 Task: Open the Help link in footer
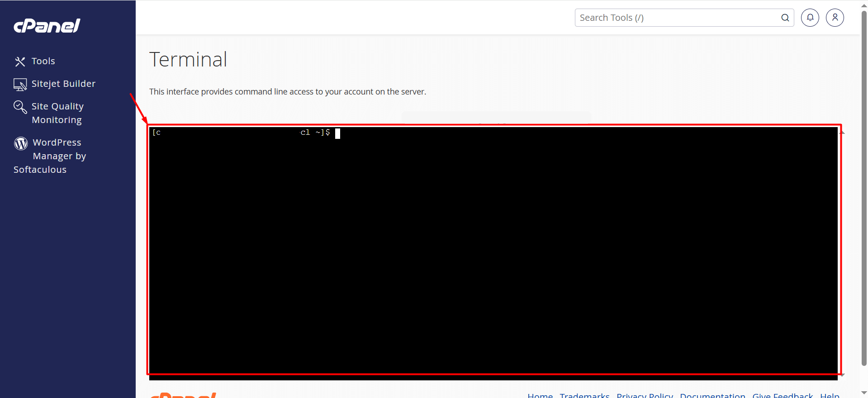830,395
